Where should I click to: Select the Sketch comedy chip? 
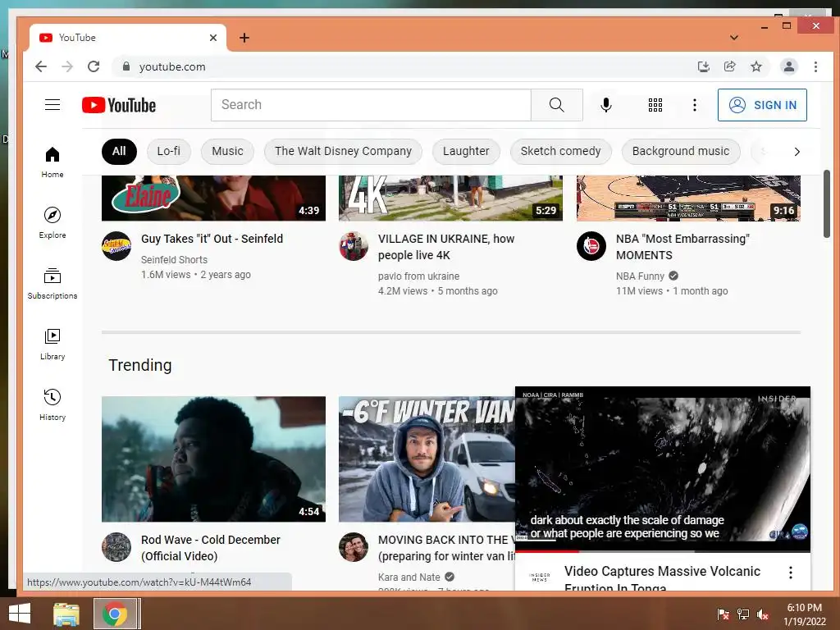[x=560, y=151]
